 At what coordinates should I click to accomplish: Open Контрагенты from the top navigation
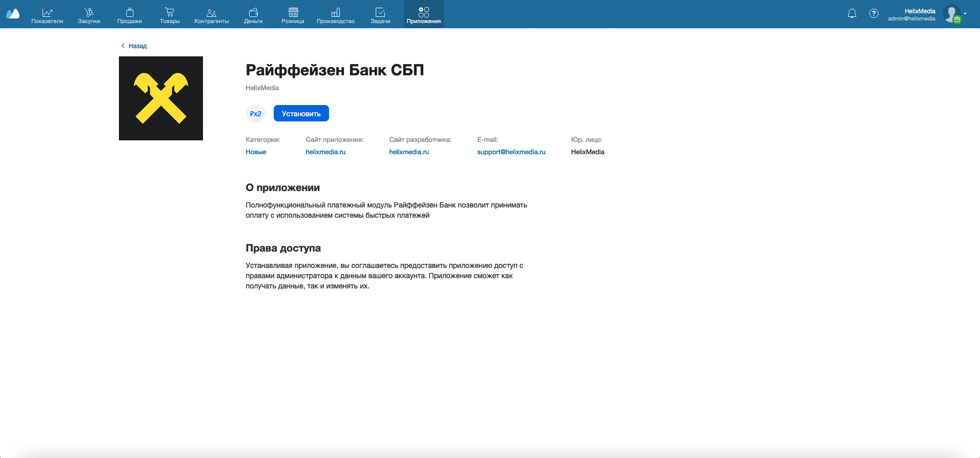point(212,15)
